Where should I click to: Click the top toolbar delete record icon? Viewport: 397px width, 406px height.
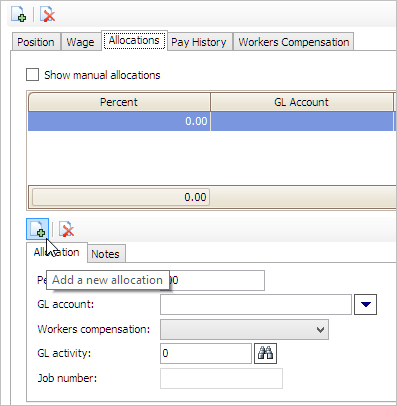click(47, 14)
